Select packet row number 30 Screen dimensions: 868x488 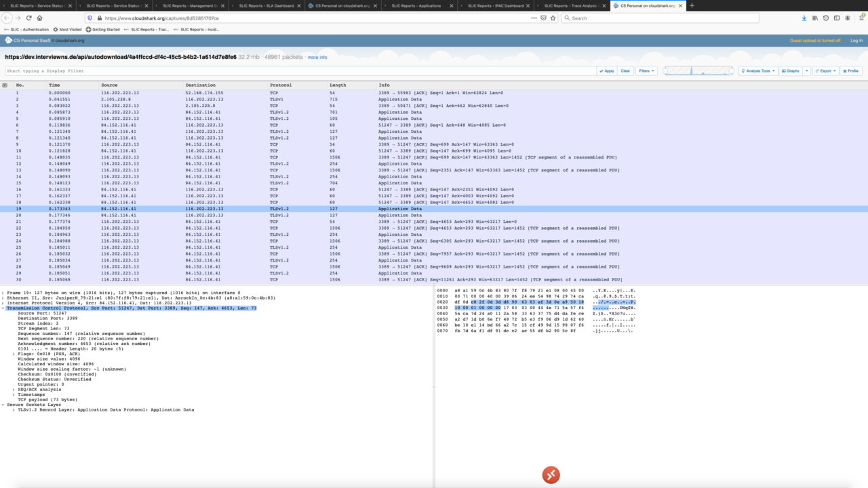pyautogui.click(x=434, y=279)
